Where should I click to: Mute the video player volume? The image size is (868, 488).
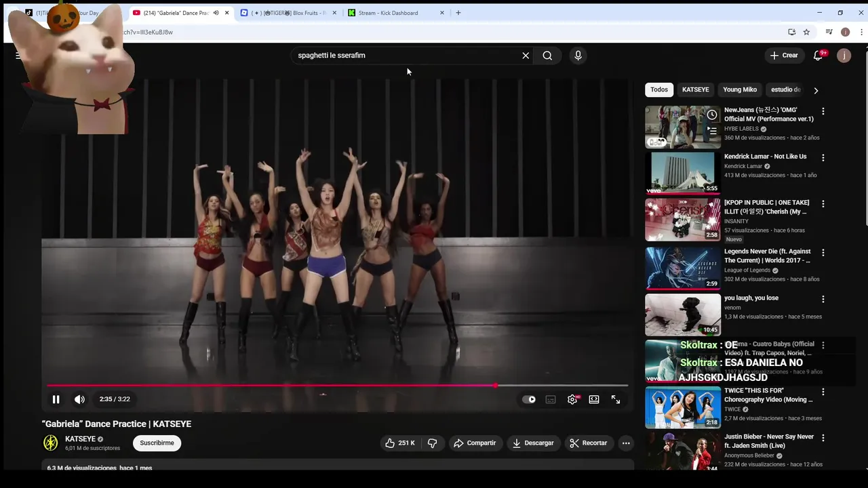(x=79, y=399)
